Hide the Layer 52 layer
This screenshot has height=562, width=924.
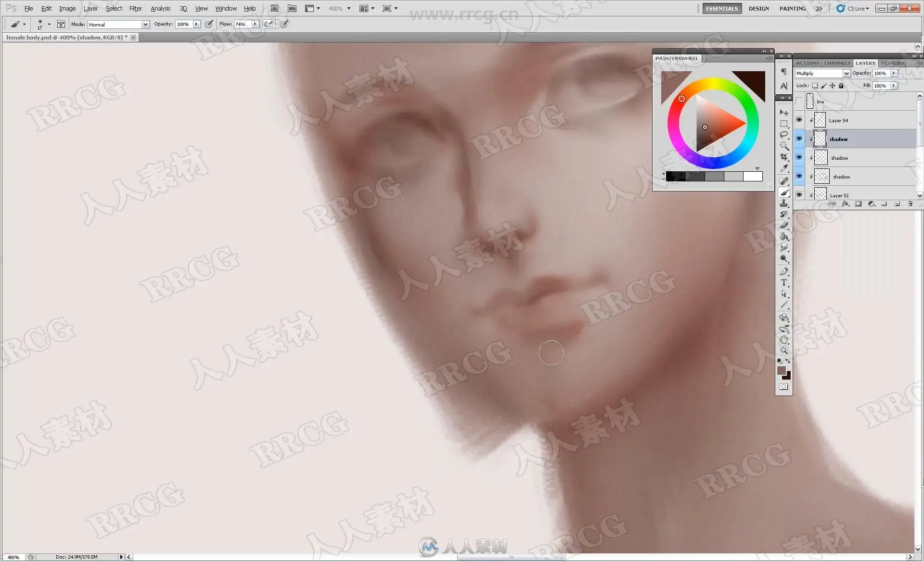tap(799, 195)
